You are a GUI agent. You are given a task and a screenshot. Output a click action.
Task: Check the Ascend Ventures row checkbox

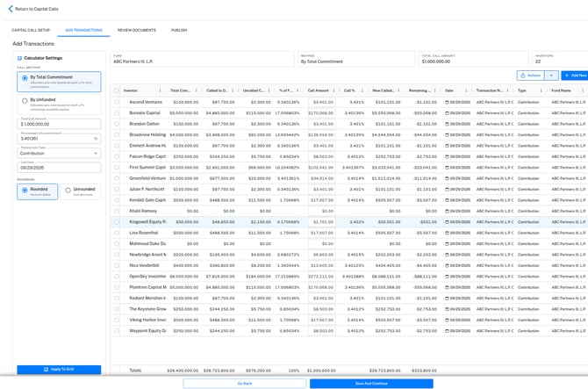pyautogui.click(x=117, y=102)
